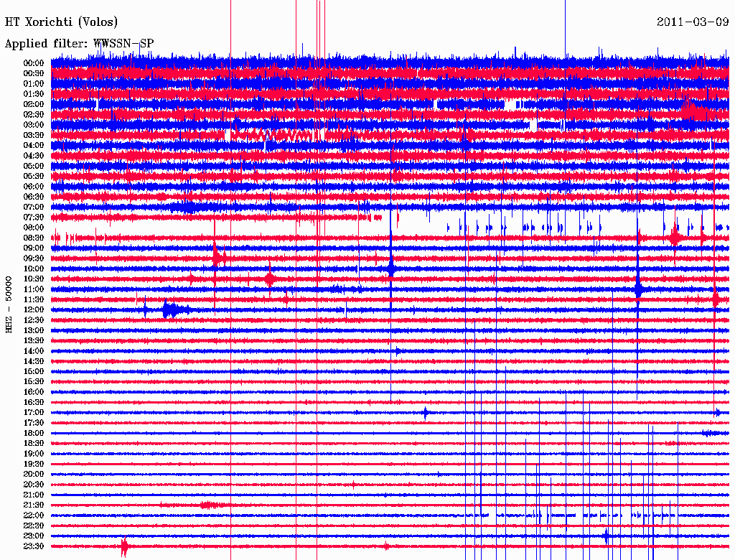
Task: Select the 14:30 time label
Action: pyautogui.click(x=34, y=361)
